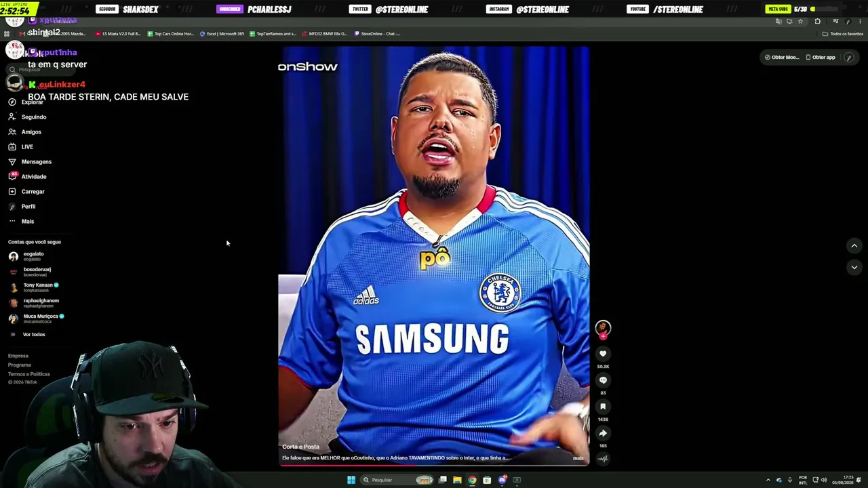Open LIVE section in sidebar
Image resolution: width=868 pixels, height=488 pixels.
click(x=21, y=146)
